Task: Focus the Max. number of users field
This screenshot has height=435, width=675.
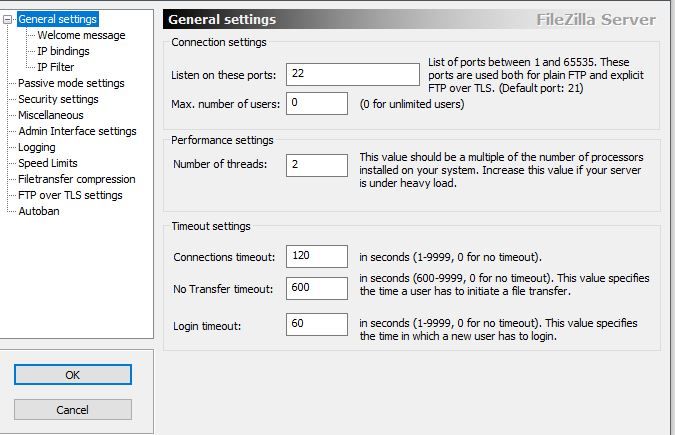Action: click(317, 103)
